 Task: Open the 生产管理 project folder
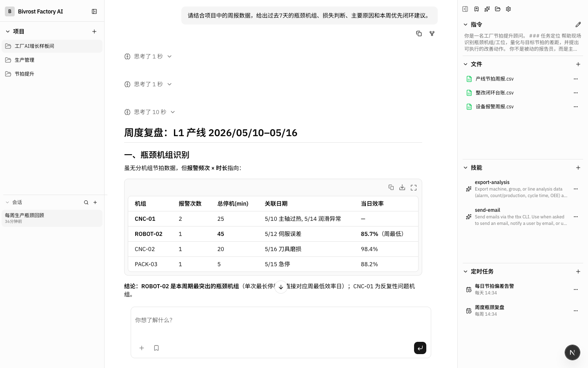point(52,60)
